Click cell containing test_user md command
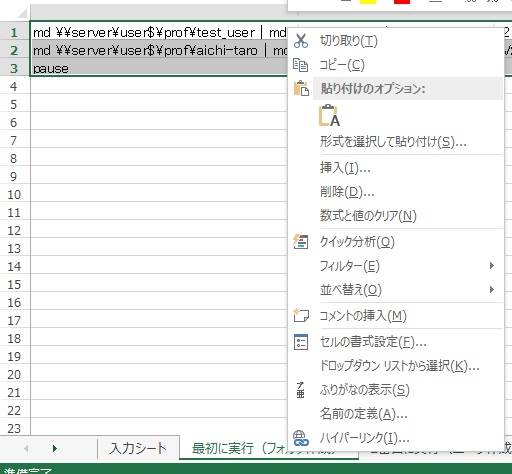 pos(159,32)
